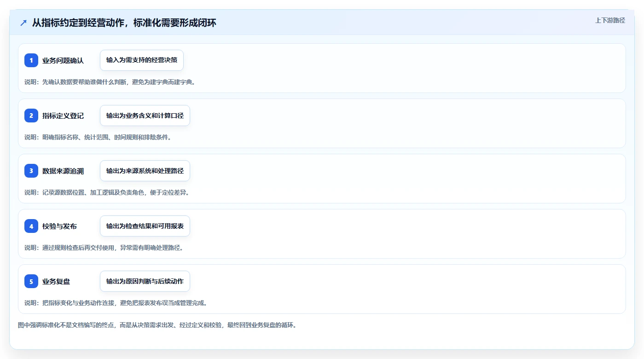Image resolution: width=644 pixels, height=359 pixels.
Task: Select the 输出为业务含义和计算口径 chip
Action: tap(145, 116)
